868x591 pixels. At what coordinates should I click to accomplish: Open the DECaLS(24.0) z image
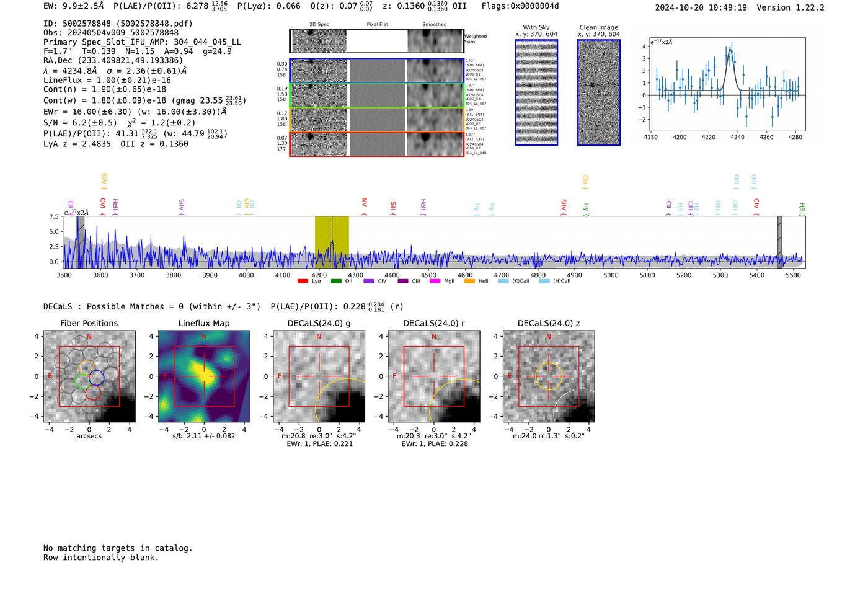[x=549, y=376]
